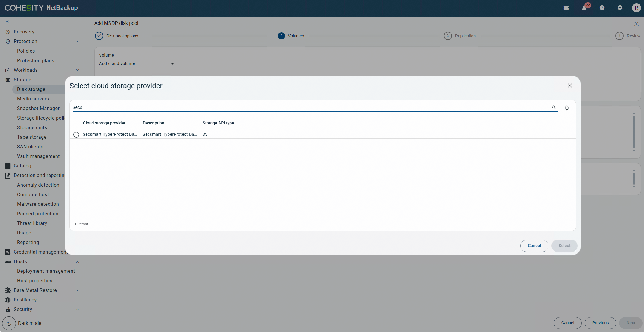Select the Secsmart HyperProtect radio button
Image resolution: width=644 pixels, height=332 pixels.
tap(76, 135)
